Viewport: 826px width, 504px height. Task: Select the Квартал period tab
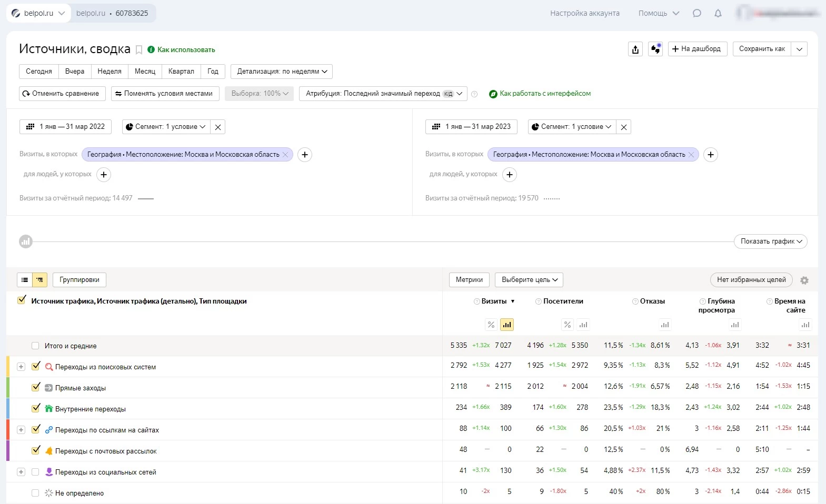tap(181, 72)
